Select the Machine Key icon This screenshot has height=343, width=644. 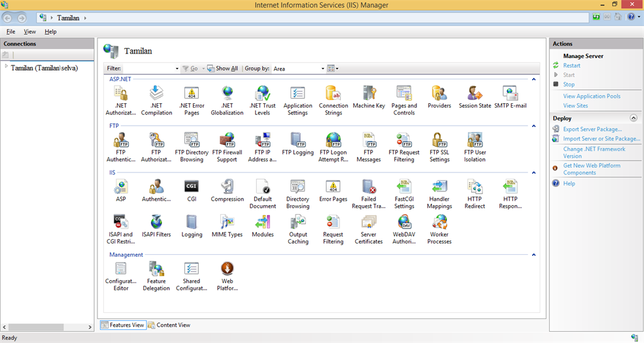pyautogui.click(x=369, y=98)
